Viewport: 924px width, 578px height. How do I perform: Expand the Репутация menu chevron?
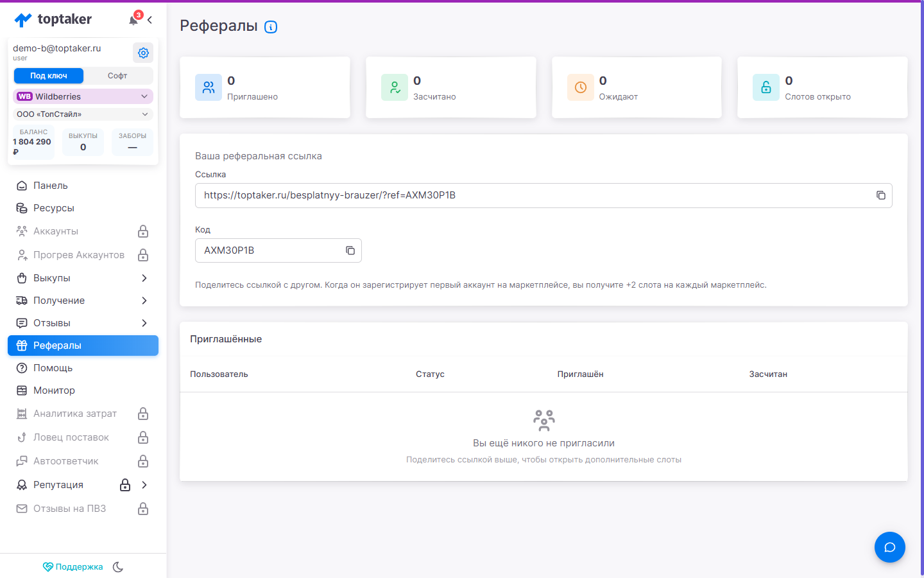144,485
